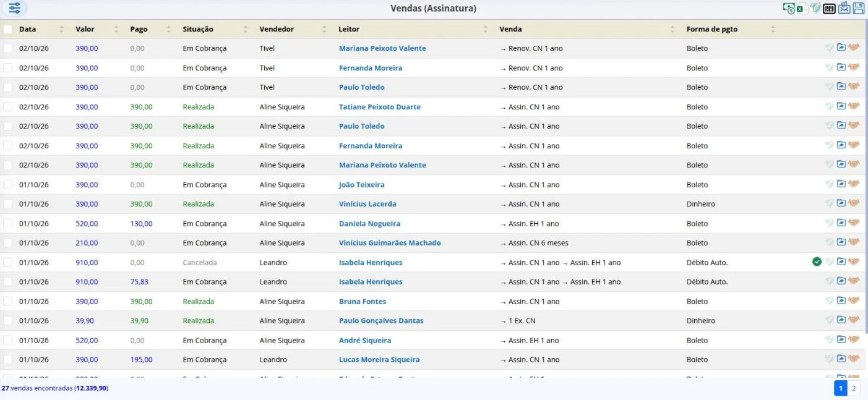Image resolution: width=868 pixels, height=400 pixels.
Task: Click the "Cancelada" status text
Action: click(x=200, y=262)
